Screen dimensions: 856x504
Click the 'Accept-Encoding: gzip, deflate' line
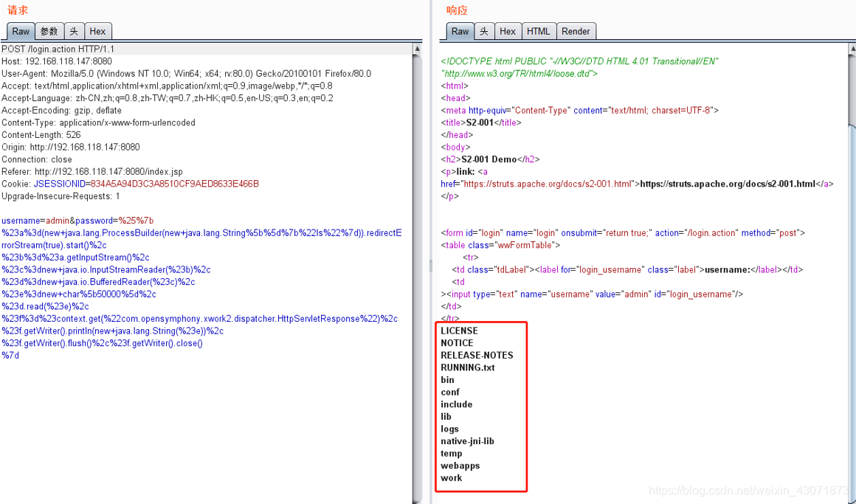click(62, 110)
